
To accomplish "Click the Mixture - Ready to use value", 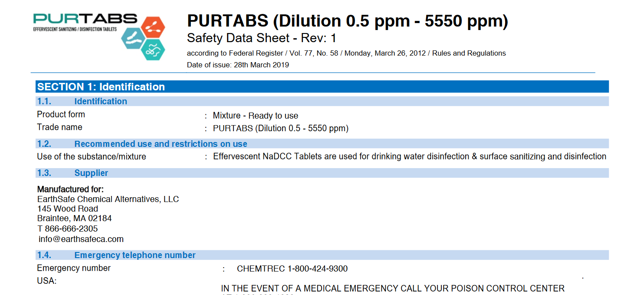I will click(x=255, y=116).
